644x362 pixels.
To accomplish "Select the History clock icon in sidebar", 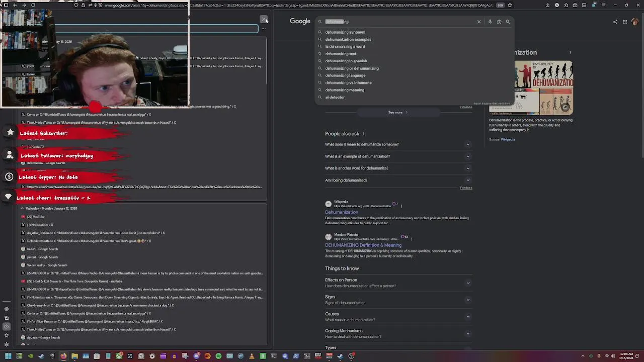I will (x=7, y=327).
